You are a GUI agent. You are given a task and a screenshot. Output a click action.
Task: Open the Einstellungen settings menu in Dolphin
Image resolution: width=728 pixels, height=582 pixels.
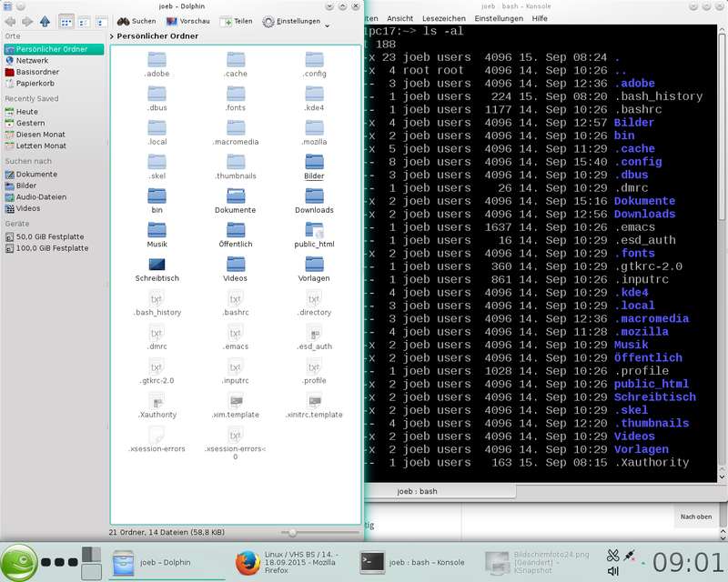tap(291, 21)
